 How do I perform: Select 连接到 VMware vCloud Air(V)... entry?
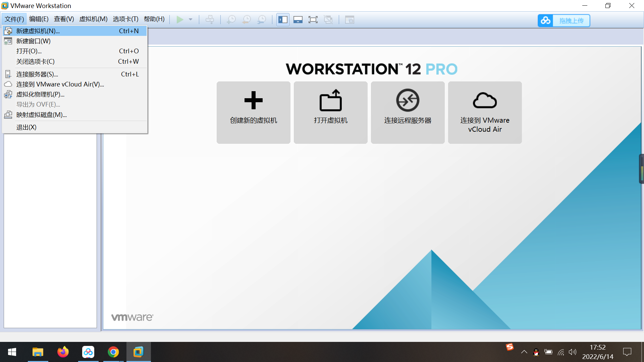(x=74, y=84)
